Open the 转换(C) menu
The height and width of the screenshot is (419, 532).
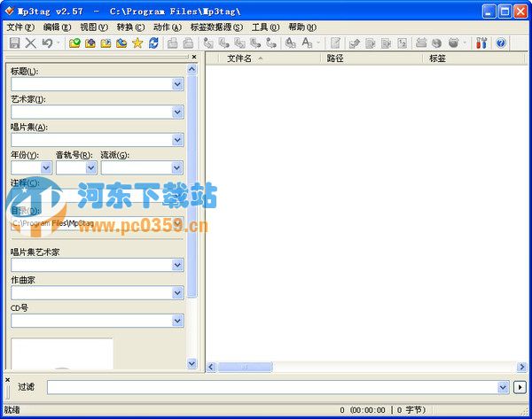click(130, 27)
